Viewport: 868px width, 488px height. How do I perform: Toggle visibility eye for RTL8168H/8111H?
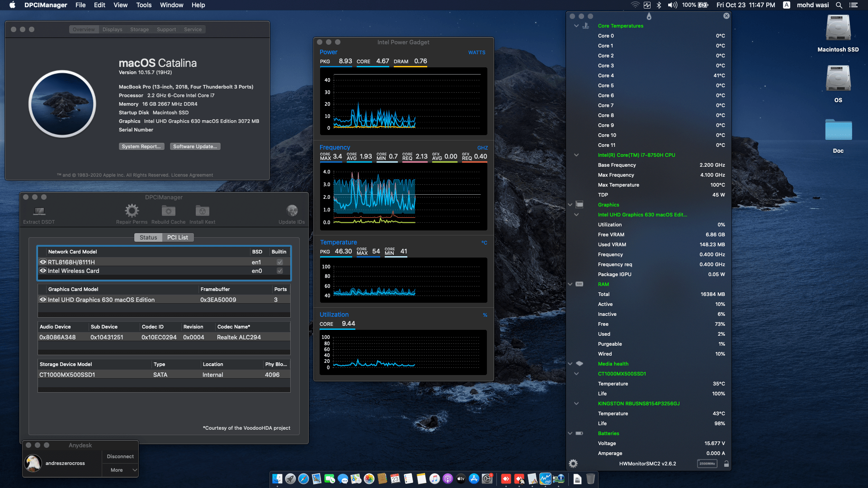[x=43, y=262]
